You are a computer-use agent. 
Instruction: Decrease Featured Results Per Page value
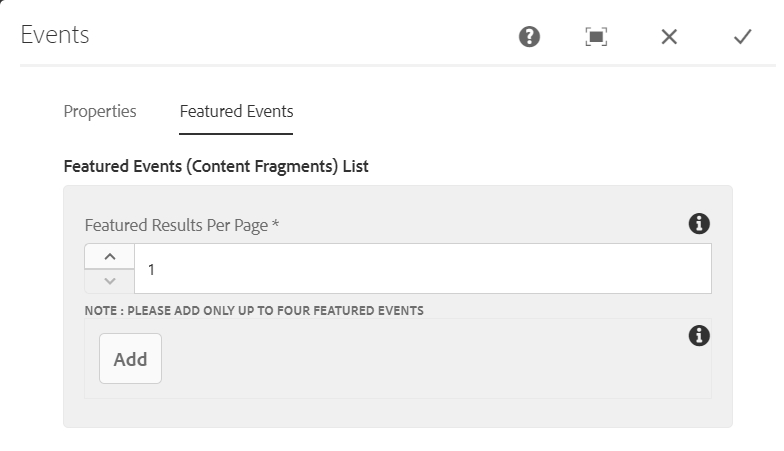110,281
